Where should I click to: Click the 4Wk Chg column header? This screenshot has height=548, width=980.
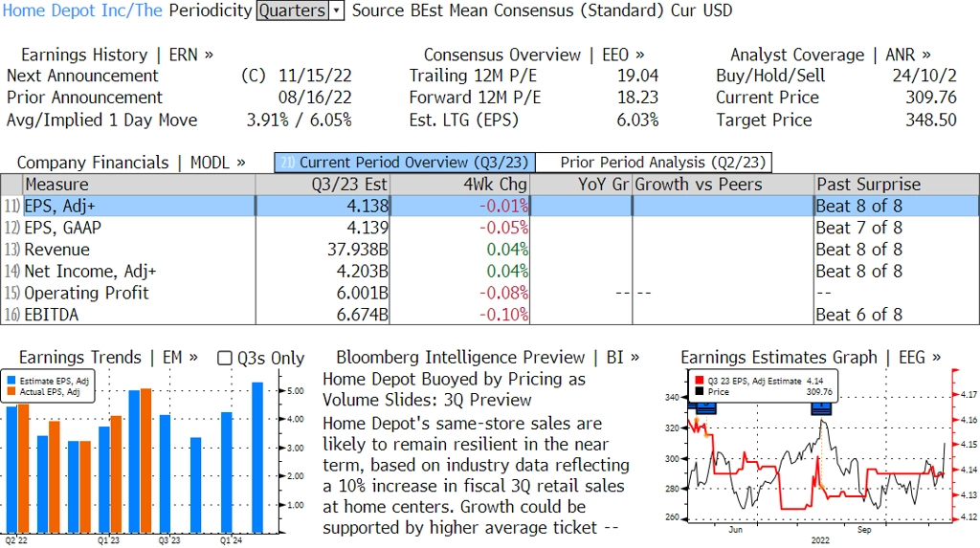[459, 185]
